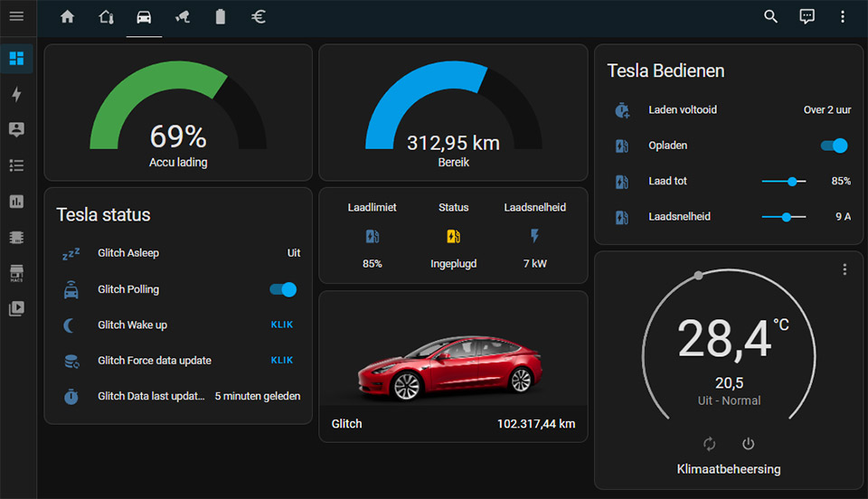Click the thermostat dial handle
Viewport: 868px width, 499px height.
[699, 275]
